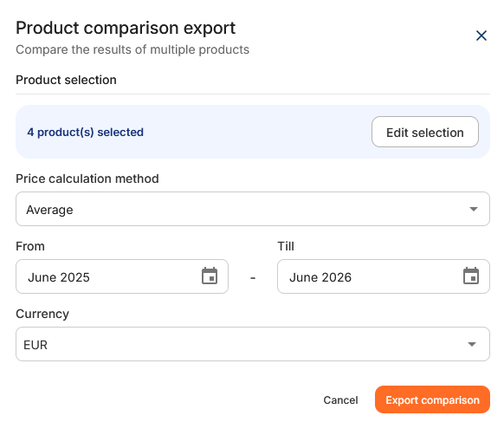Click the Till date label
Viewport: 504px width, 422px height.
pos(286,246)
